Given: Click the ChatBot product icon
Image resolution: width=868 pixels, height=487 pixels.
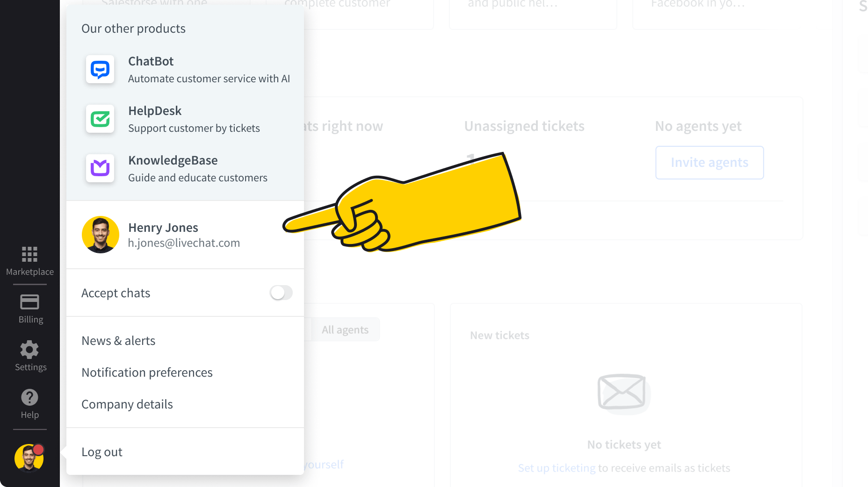Looking at the screenshot, I should point(100,70).
